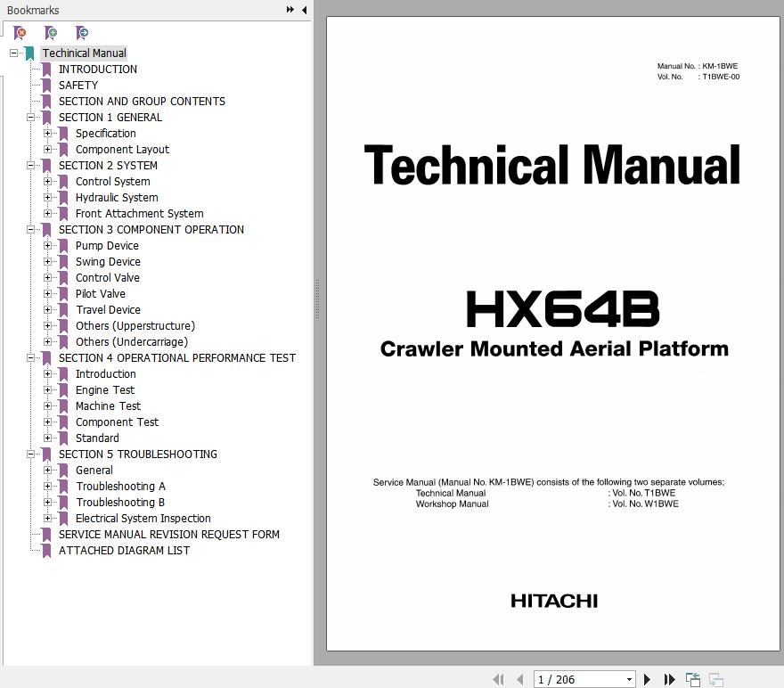
Task: Open the page number dropdown
Action: point(629,680)
